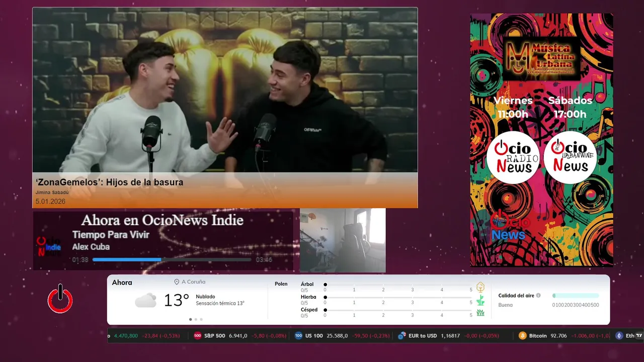Click the air quality index bar
Image resolution: width=644 pixels, height=362 pixels.
click(x=576, y=296)
